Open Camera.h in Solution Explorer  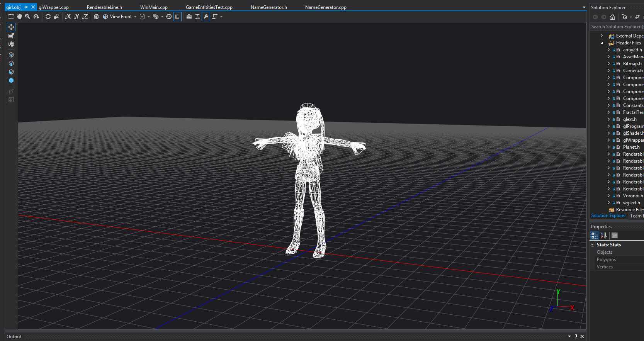[632, 71]
